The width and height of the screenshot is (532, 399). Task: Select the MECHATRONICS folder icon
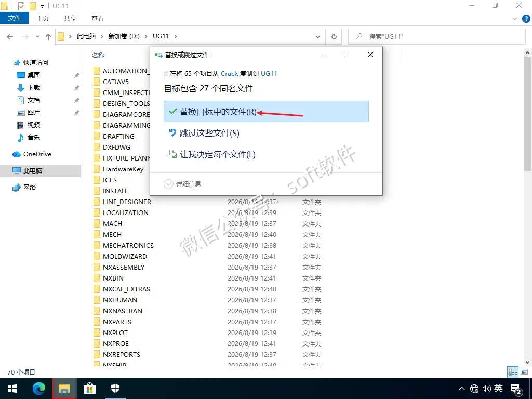[x=97, y=245]
